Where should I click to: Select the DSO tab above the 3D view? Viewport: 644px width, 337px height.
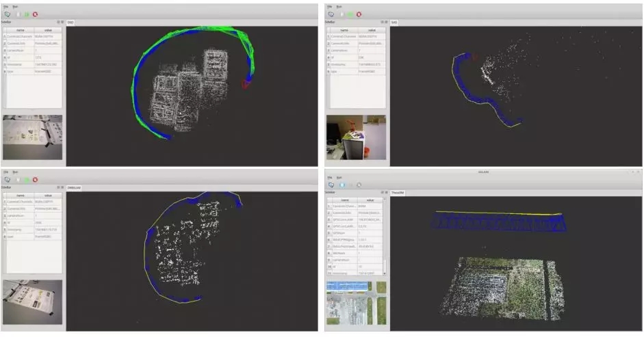70,22
